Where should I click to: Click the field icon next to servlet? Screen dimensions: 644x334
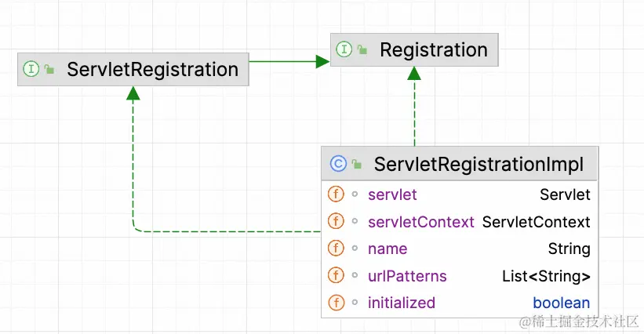pos(336,194)
